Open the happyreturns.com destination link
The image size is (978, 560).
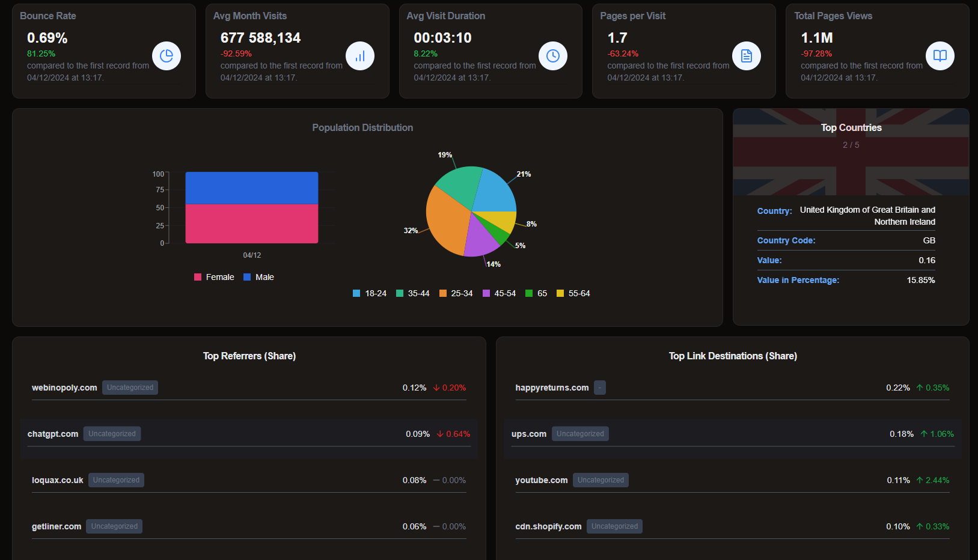[552, 388]
